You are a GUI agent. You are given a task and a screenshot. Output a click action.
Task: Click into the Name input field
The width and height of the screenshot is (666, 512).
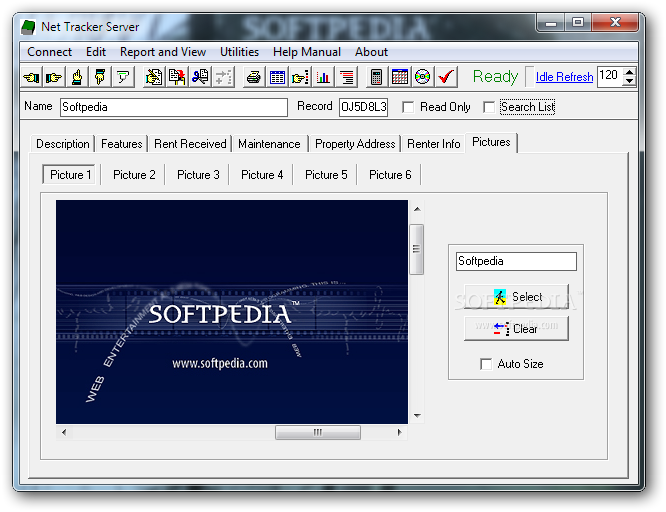(x=174, y=107)
